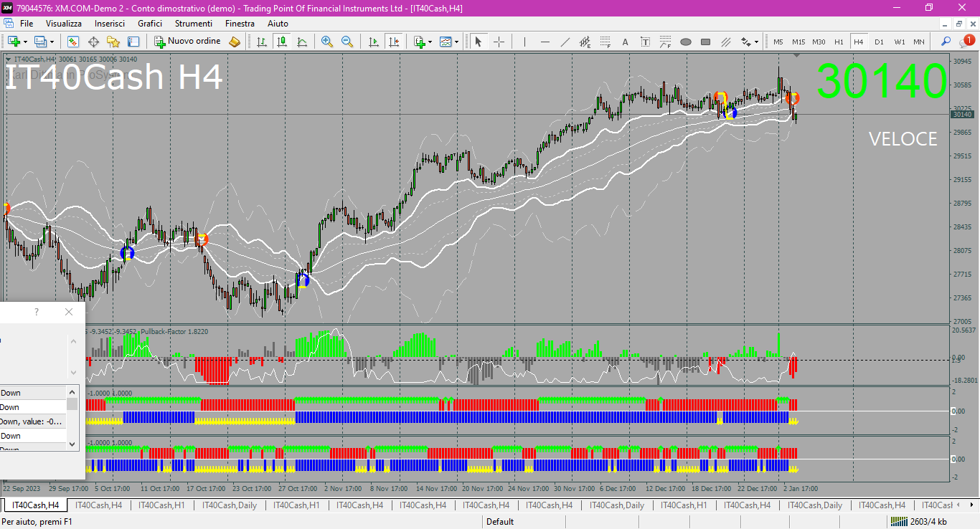Select the Crosshair tool

(x=499, y=42)
